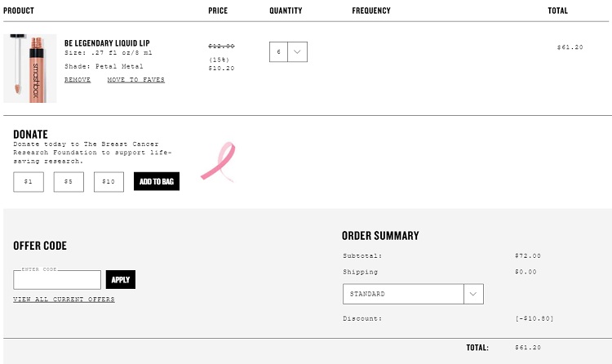Focus the Enter Code input field
The image size is (612, 364).
pyautogui.click(x=57, y=280)
